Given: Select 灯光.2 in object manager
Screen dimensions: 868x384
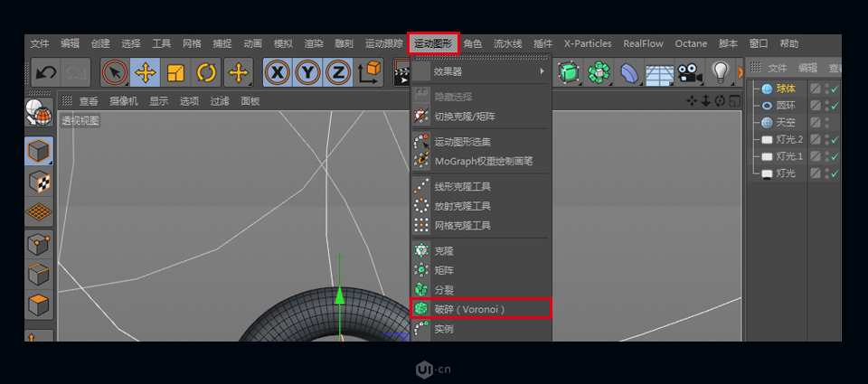Looking at the screenshot, I should (789, 139).
